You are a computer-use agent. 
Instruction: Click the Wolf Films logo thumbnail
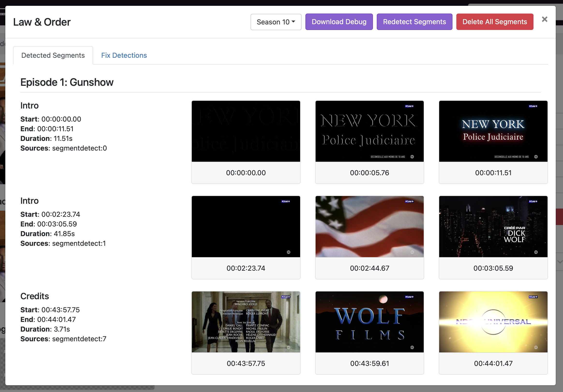coord(369,322)
